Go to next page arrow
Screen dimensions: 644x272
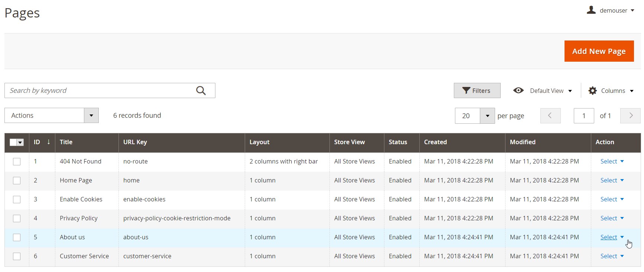click(x=631, y=116)
